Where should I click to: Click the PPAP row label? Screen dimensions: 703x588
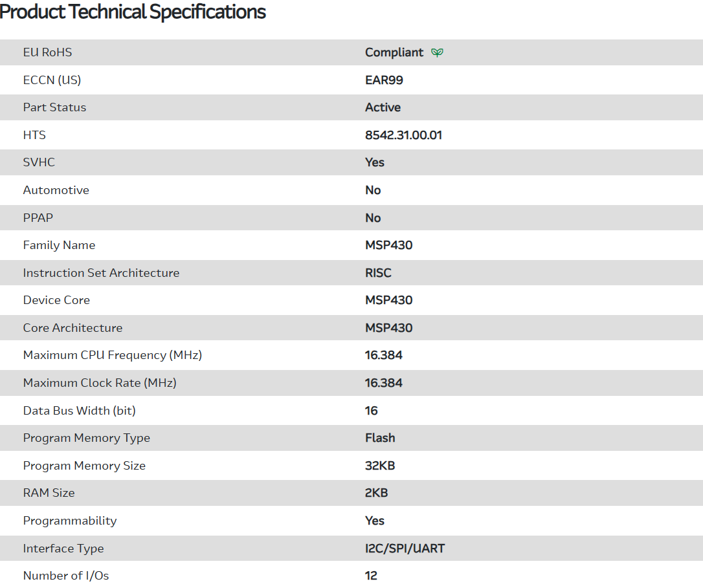(x=38, y=218)
